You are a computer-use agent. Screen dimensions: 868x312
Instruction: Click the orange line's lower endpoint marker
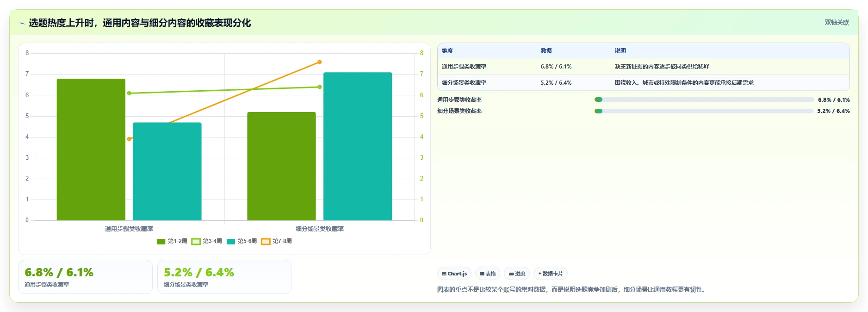click(x=129, y=139)
